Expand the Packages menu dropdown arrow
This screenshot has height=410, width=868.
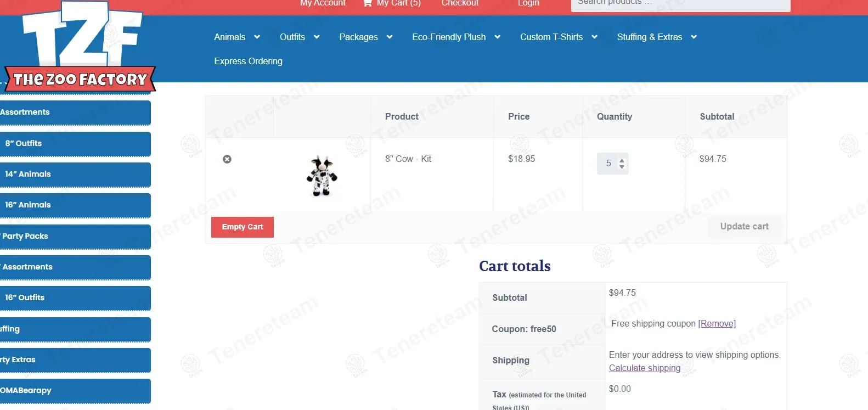point(390,37)
